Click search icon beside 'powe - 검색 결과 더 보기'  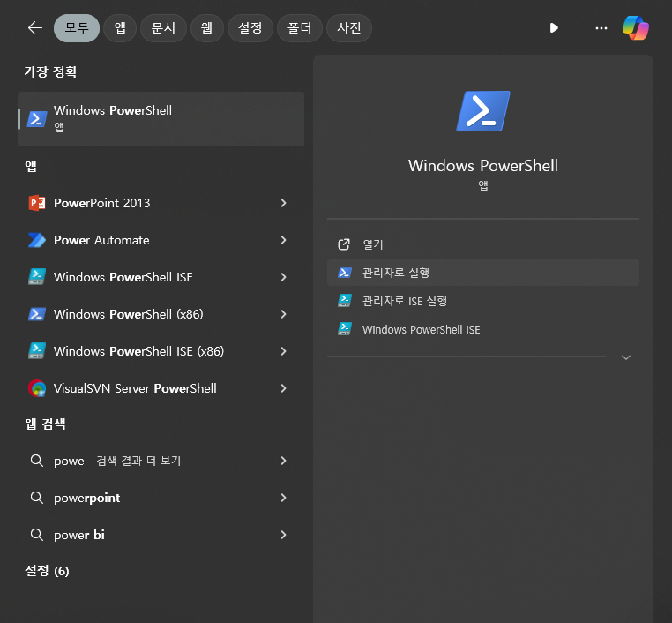pyautogui.click(x=37, y=461)
